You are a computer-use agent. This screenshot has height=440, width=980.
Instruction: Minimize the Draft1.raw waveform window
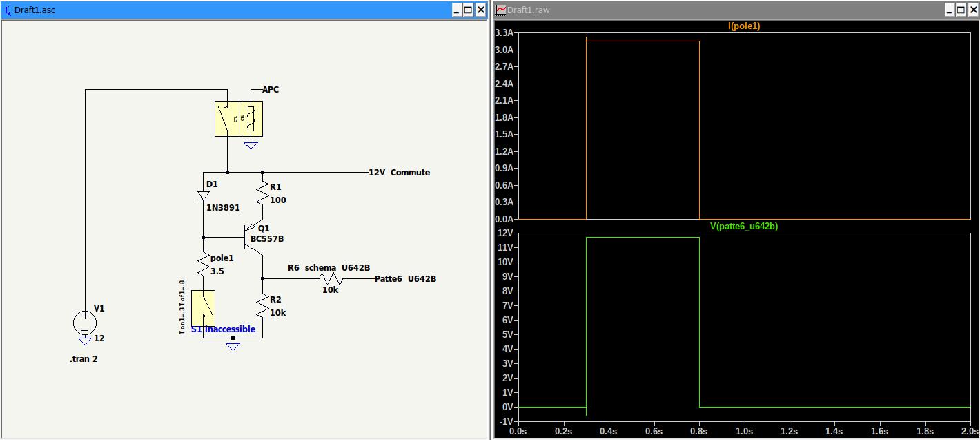949,10
